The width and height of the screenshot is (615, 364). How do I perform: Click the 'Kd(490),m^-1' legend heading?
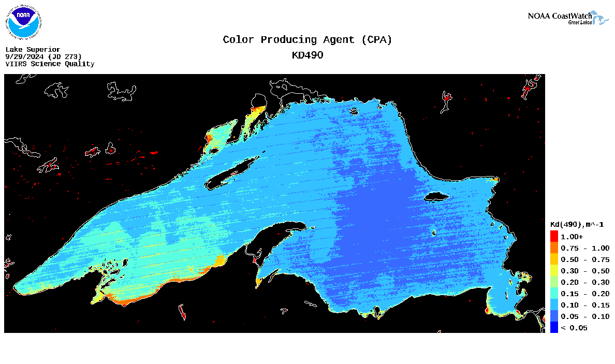pyautogui.click(x=577, y=224)
